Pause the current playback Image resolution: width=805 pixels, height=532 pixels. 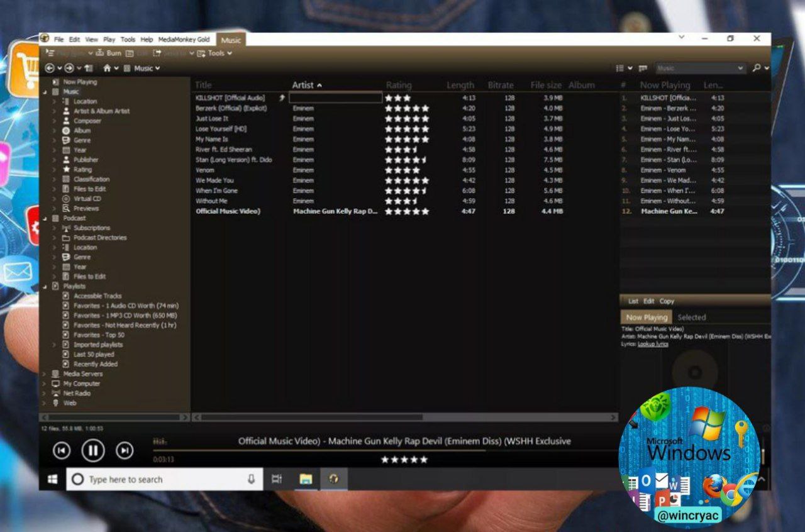[x=93, y=450]
